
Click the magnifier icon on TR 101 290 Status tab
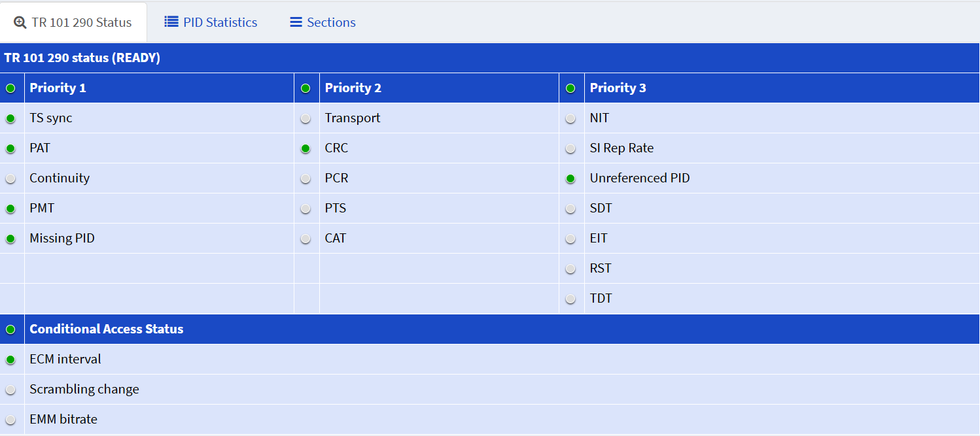(20, 22)
